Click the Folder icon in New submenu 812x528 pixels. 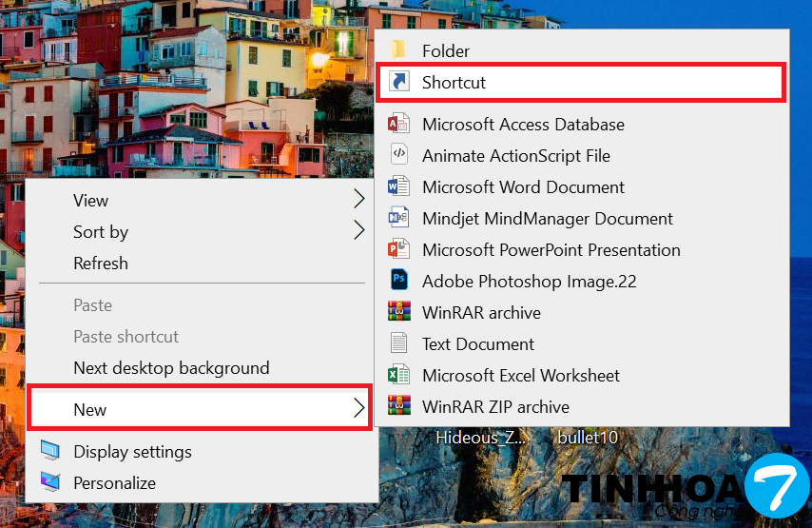(x=398, y=50)
